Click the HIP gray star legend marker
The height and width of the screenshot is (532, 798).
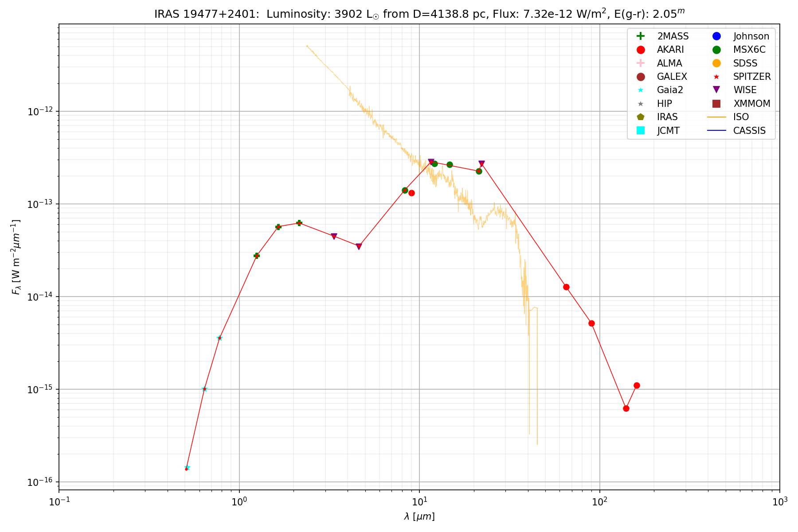coord(640,104)
